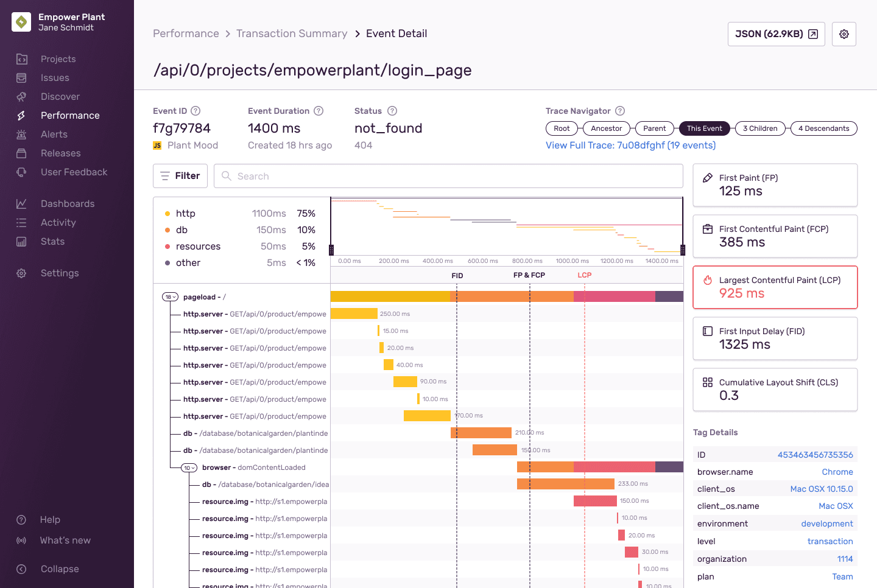Select Parent in Trace Navigator
This screenshot has height=588, width=877.
point(655,128)
